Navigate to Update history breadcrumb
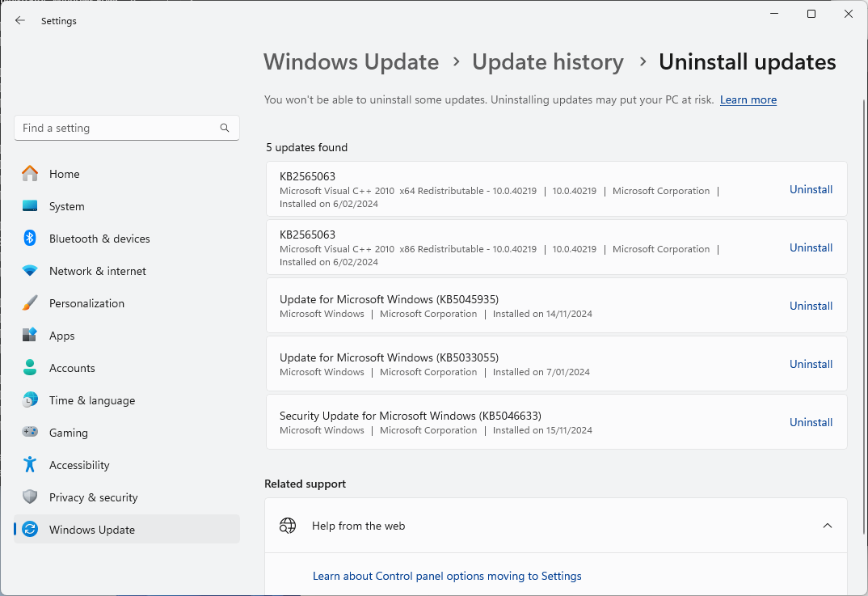Image resolution: width=868 pixels, height=596 pixels. coord(547,62)
